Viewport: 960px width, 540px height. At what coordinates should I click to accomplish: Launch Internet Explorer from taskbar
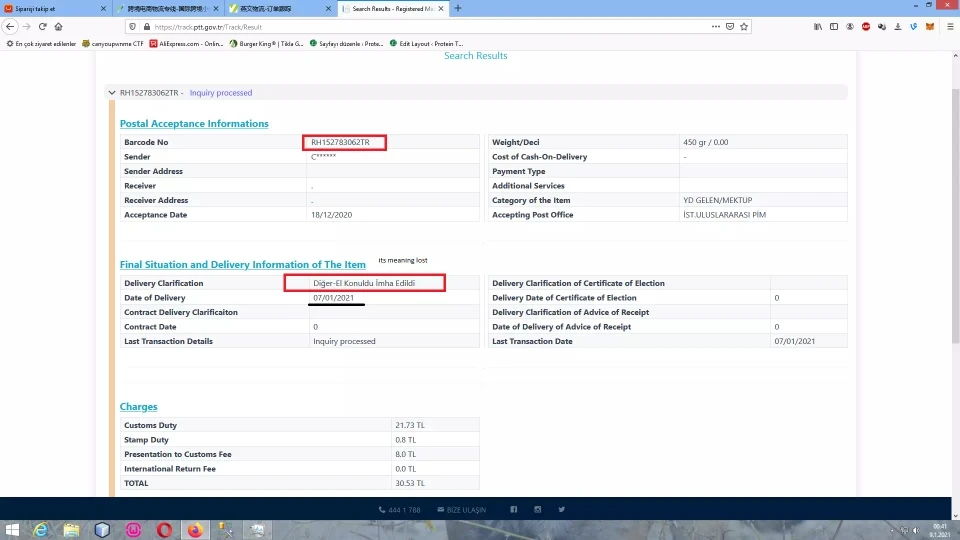click(41, 530)
